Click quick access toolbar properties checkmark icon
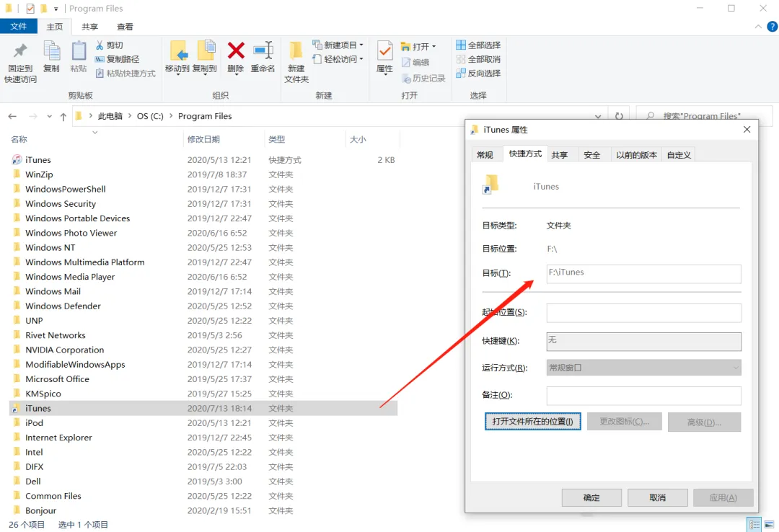Screen dimensions: 779x532 (30, 9)
